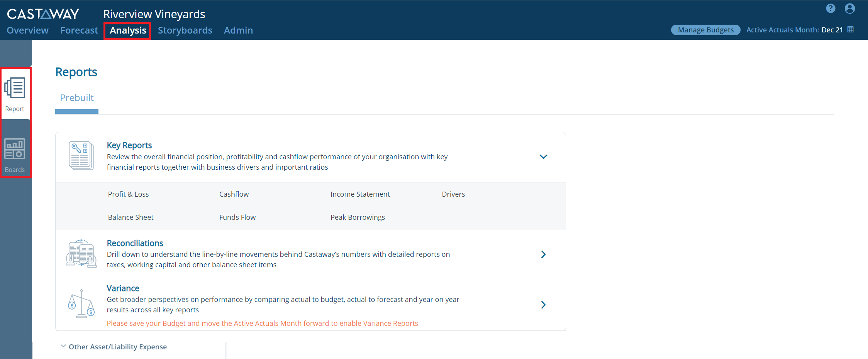The width and height of the screenshot is (868, 359).
Task: Open the user account profile icon
Action: pos(849,8)
